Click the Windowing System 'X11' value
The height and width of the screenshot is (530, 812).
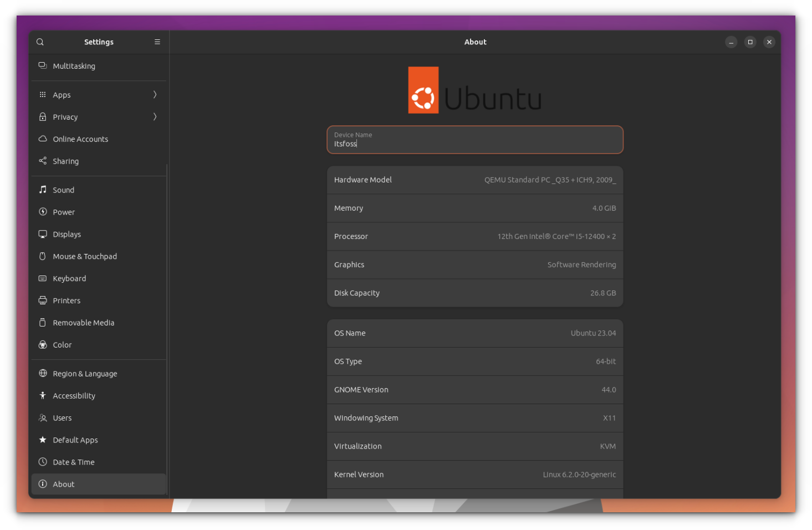click(x=610, y=418)
